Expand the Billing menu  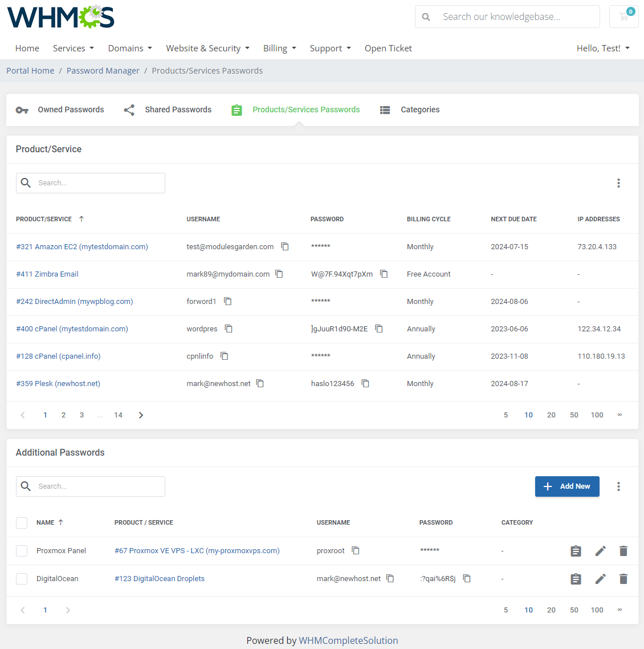[x=280, y=48]
